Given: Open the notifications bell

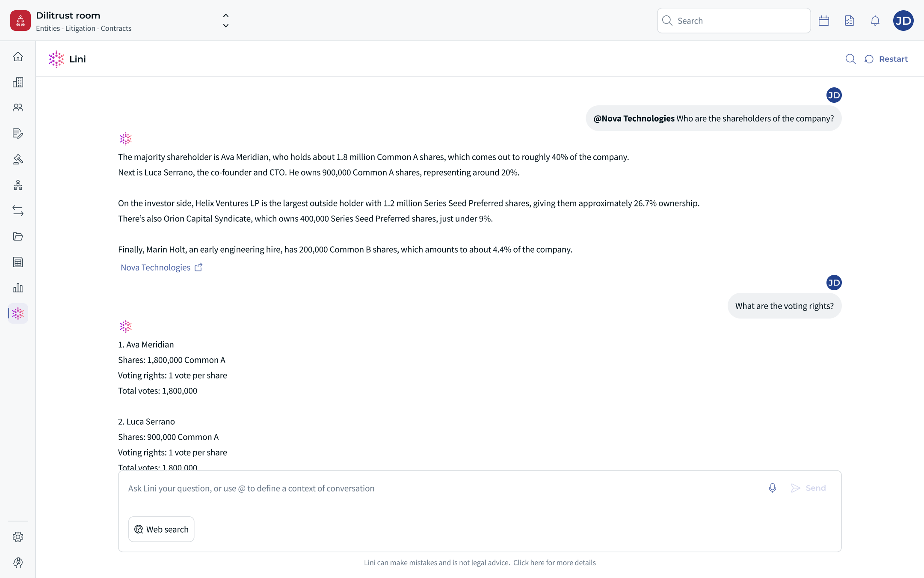Looking at the screenshot, I should [875, 21].
